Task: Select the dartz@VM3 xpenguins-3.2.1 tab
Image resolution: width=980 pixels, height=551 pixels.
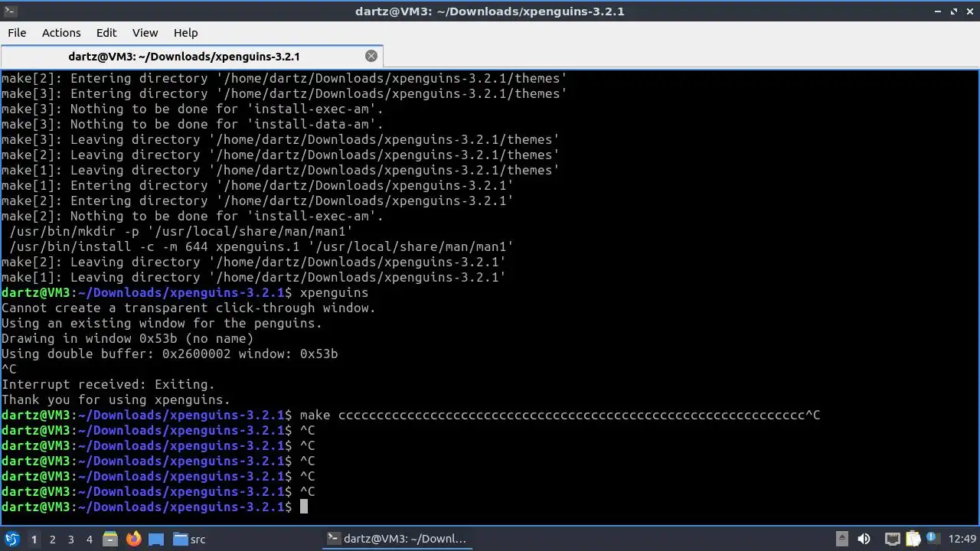Action: (191, 56)
